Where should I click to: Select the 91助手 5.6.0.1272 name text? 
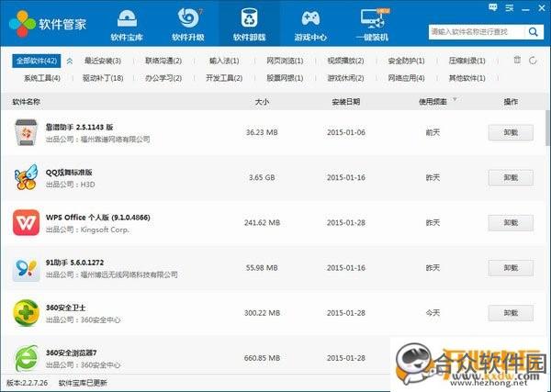75,263
